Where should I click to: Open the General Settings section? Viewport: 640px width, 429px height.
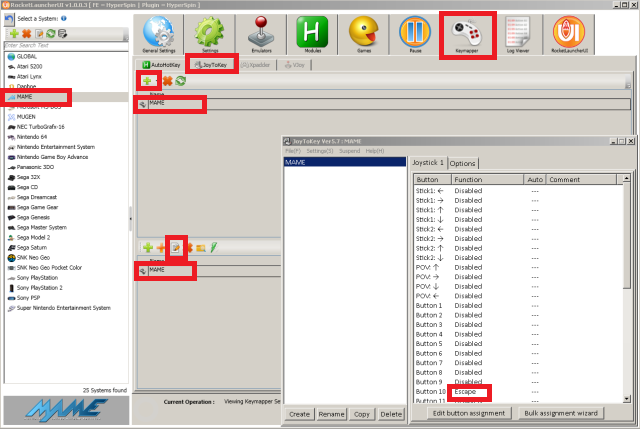(159, 35)
